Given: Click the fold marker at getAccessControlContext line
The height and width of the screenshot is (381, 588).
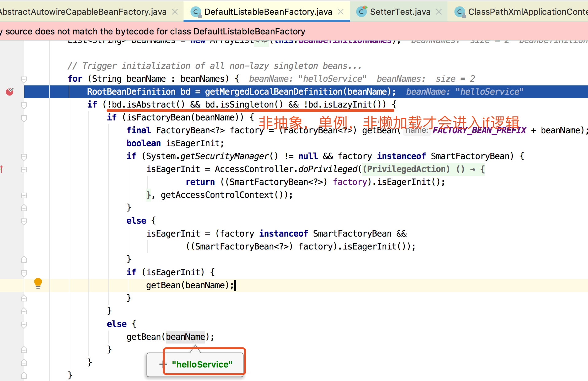Looking at the screenshot, I should [x=24, y=195].
